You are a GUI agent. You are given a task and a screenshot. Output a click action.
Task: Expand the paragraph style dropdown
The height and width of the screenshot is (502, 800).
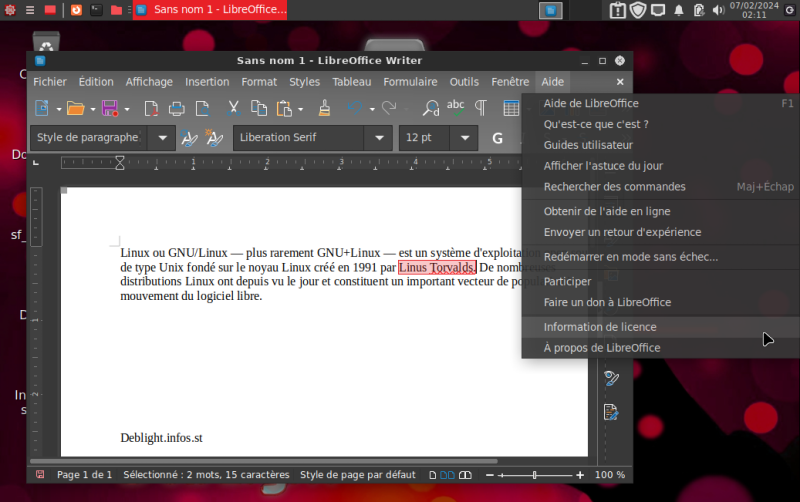tap(160, 138)
